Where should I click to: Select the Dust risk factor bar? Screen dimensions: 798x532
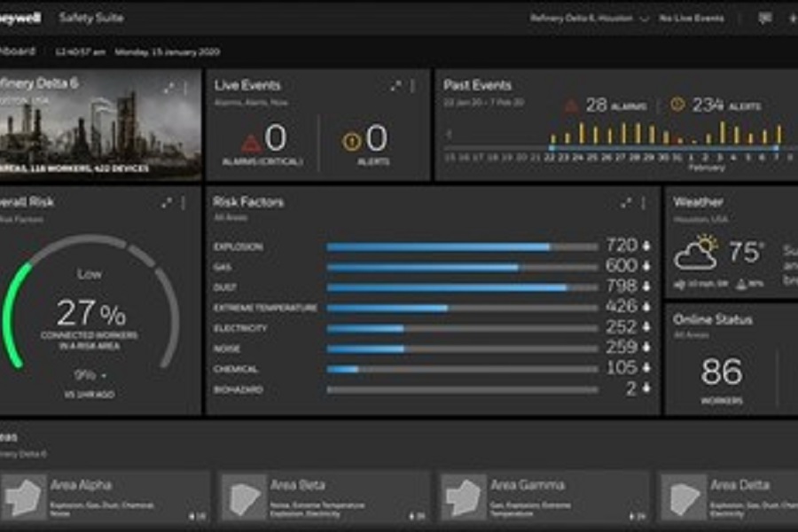pyautogui.click(x=461, y=287)
